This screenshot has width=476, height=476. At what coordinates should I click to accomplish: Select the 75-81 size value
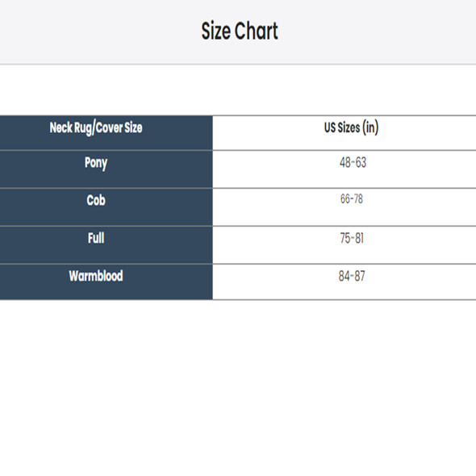pos(352,238)
